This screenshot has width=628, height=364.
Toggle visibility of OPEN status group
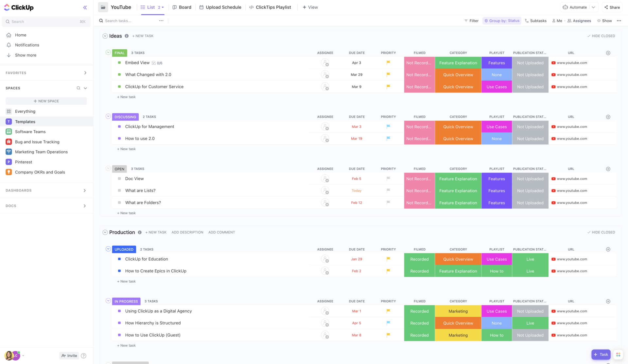coord(108,169)
